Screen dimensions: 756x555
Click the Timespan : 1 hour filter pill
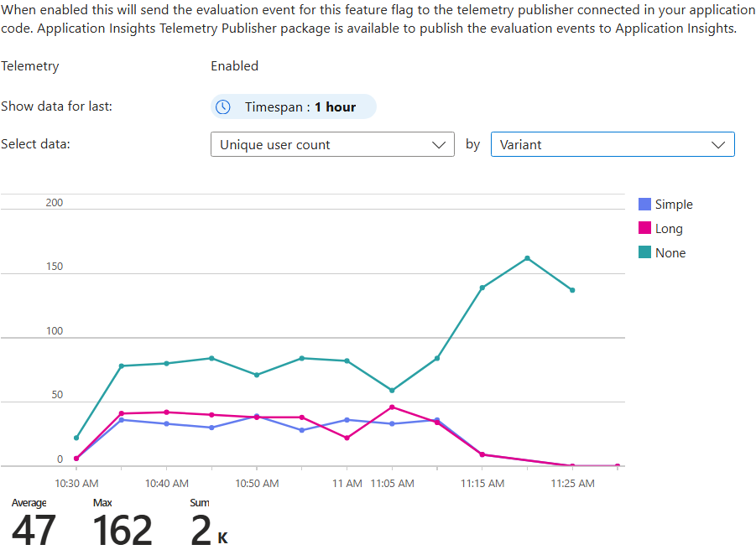[293, 106]
